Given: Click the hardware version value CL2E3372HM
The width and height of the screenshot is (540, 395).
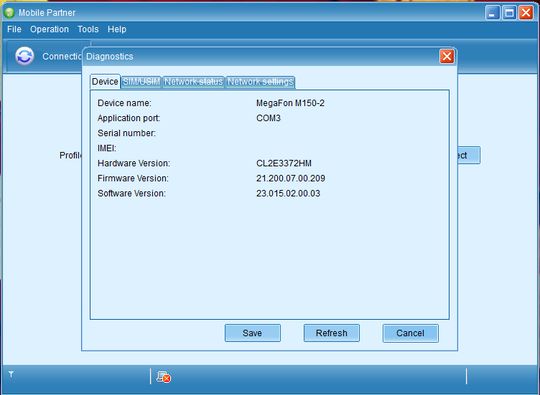Looking at the screenshot, I should coord(284,163).
